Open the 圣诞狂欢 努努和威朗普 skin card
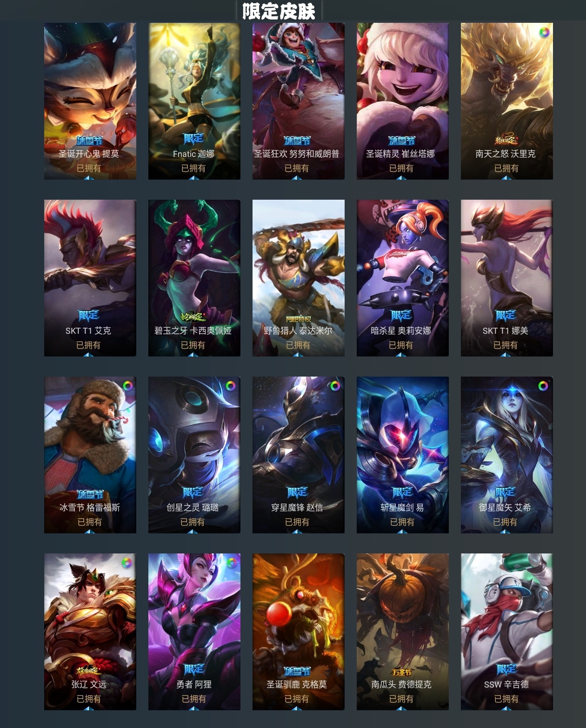Image resolution: width=586 pixels, height=728 pixels. pos(299,101)
